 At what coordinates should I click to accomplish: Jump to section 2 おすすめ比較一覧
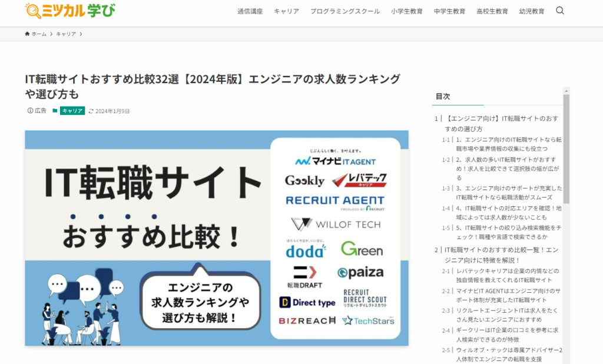click(x=502, y=254)
